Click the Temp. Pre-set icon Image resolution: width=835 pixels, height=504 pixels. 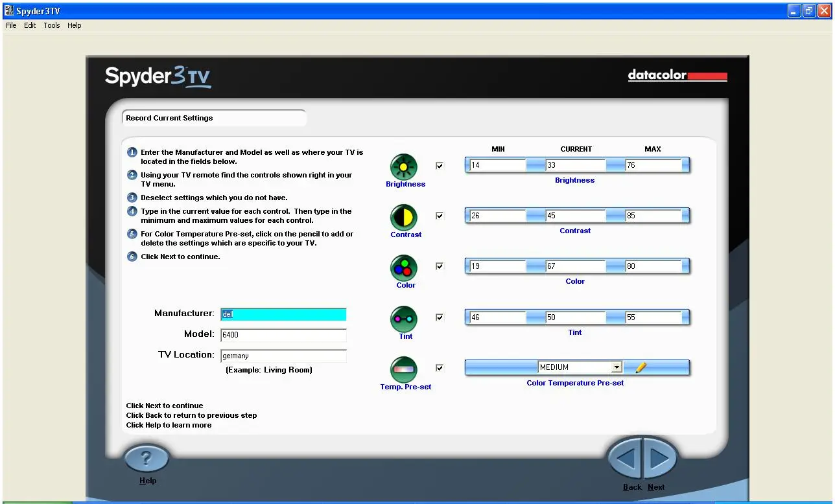point(403,370)
